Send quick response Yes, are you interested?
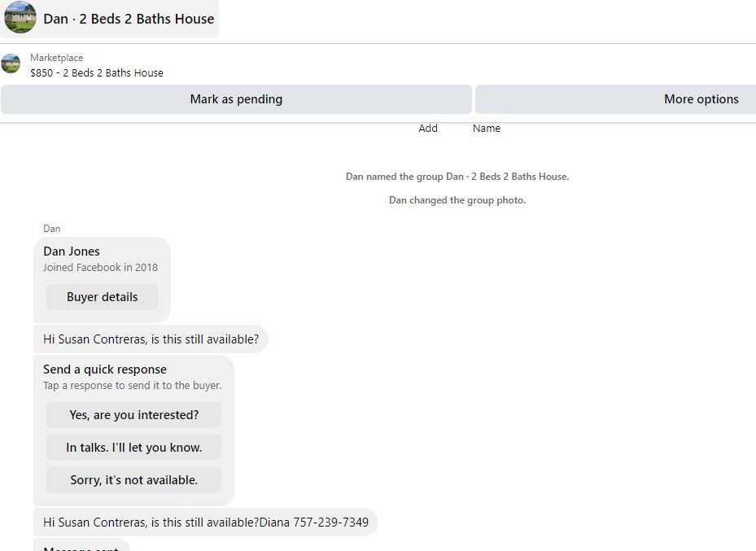Viewport: 756px width, 551px height. coord(134,415)
